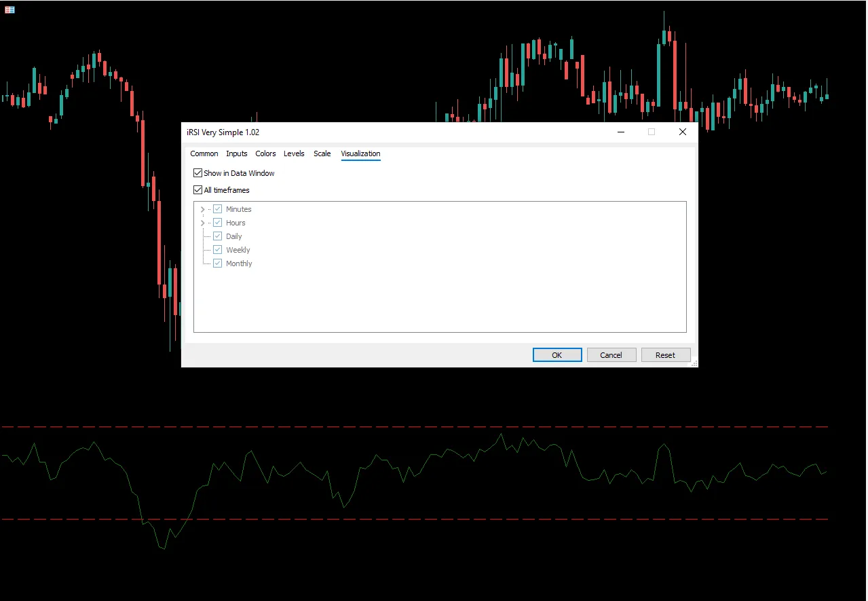This screenshot has height=601, width=868.
Task: Confirm with the OK button
Action: coord(557,355)
